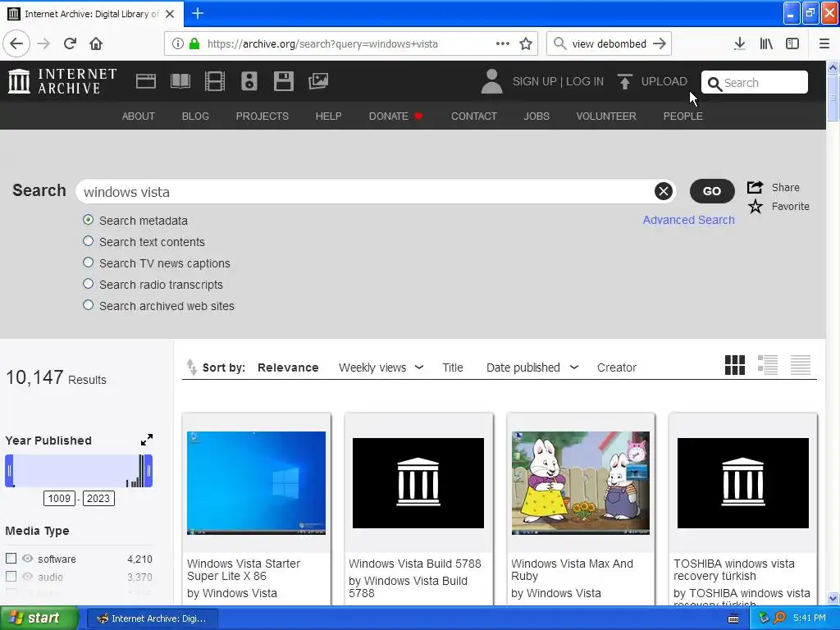Go back with browser back arrow

16,43
